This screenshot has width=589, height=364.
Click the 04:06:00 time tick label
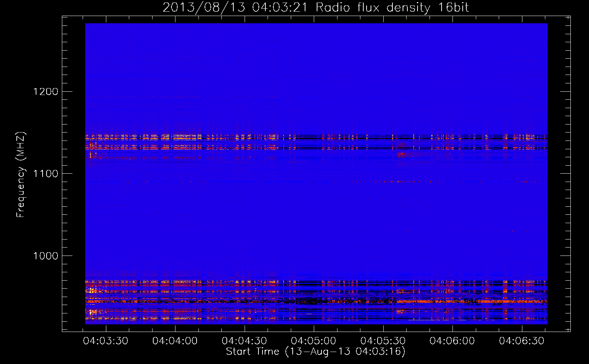452,341
